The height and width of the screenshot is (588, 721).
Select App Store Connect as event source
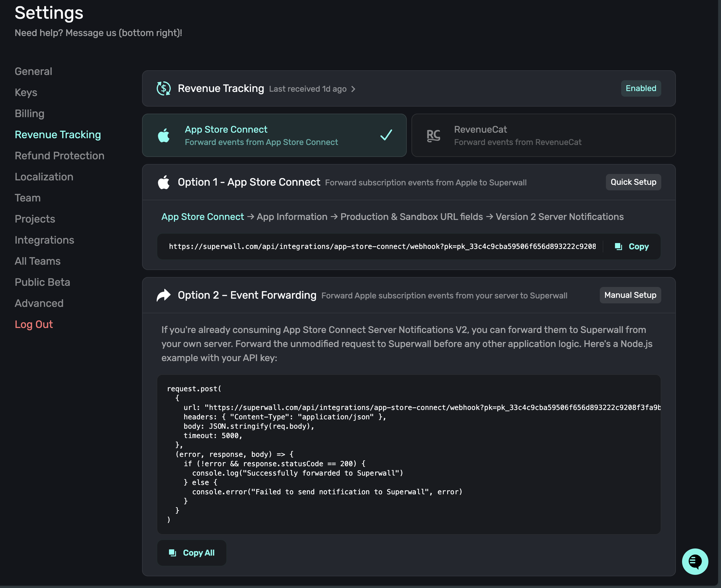click(x=274, y=135)
